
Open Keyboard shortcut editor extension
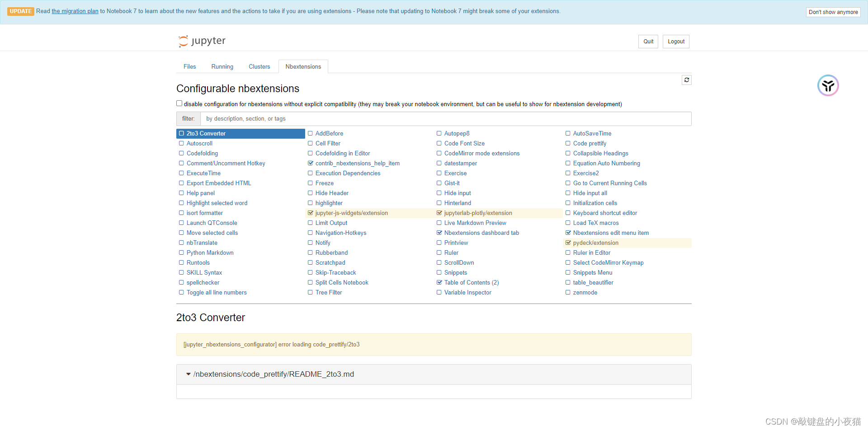(605, 213)
